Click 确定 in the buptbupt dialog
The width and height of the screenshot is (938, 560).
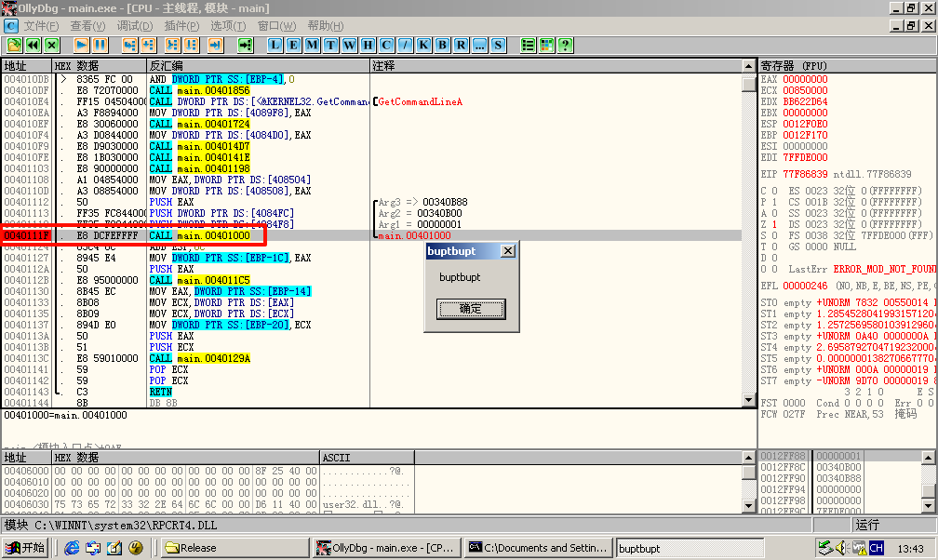click(x=470, y=309)
